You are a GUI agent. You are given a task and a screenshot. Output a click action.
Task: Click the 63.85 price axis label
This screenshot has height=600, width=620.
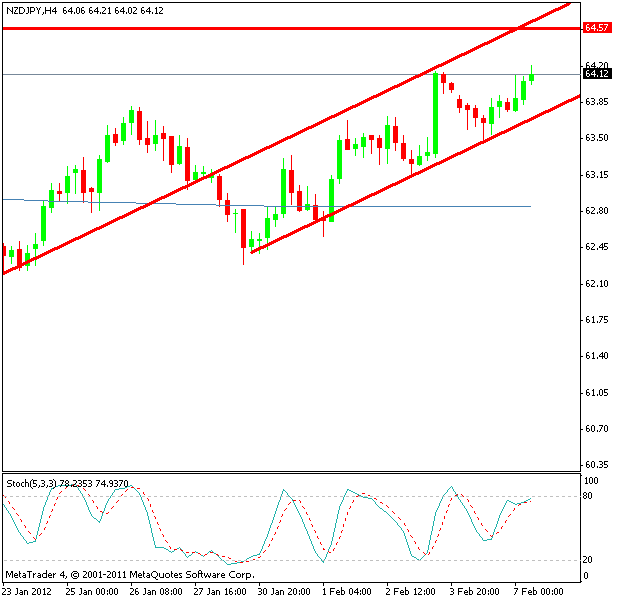[597, 102]
